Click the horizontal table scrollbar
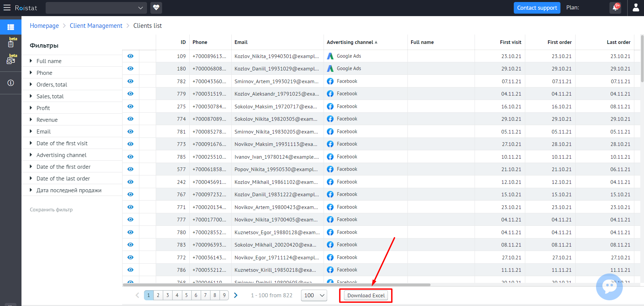The height and width of the screenshot is (306, 644). (x=277, y=285)
